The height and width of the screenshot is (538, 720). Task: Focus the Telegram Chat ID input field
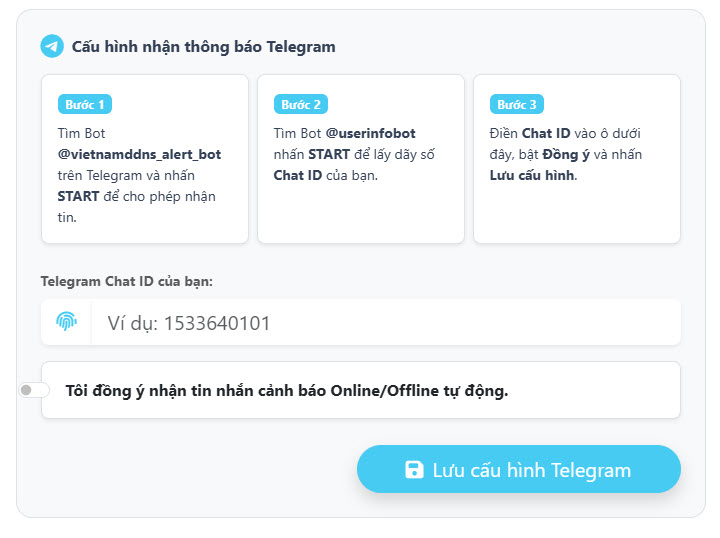tap(385, 323)
